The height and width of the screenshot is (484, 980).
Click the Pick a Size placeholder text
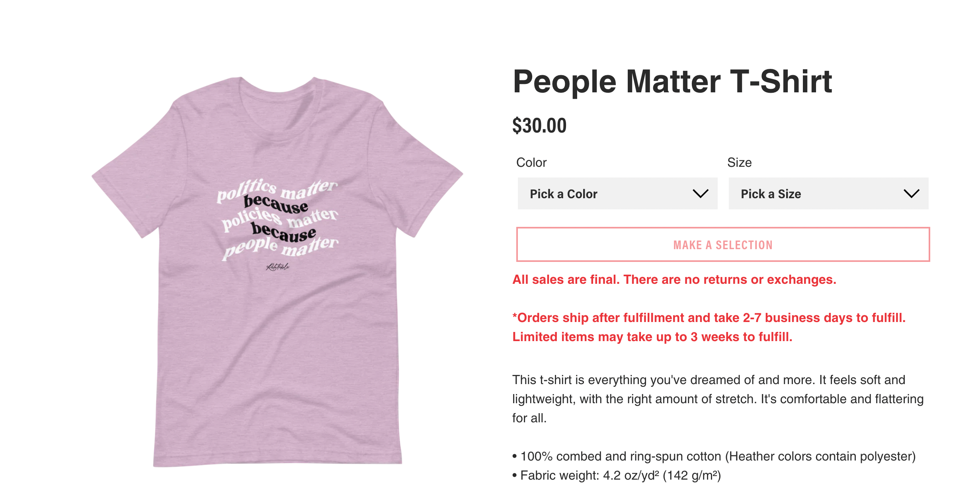(x=771, y=194)
